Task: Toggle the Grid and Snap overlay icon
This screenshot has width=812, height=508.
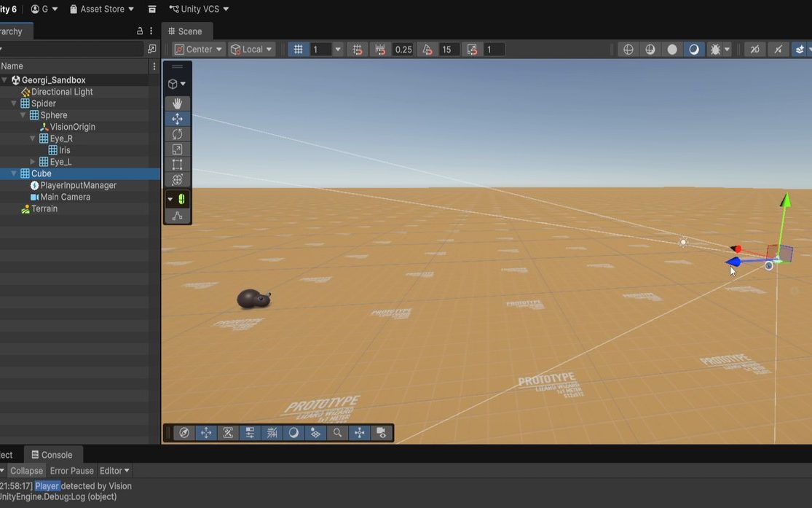Action: coord(272,433)
